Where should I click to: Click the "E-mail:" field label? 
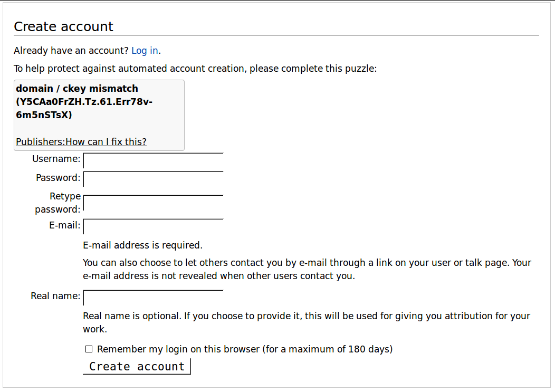pyautogui.click(x=65, y=225)
